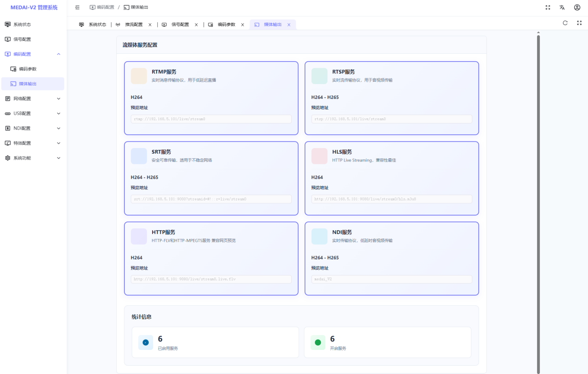Open 信号配置 in the sidebar menu
This screenshot has width=588, height=374.
33,39
